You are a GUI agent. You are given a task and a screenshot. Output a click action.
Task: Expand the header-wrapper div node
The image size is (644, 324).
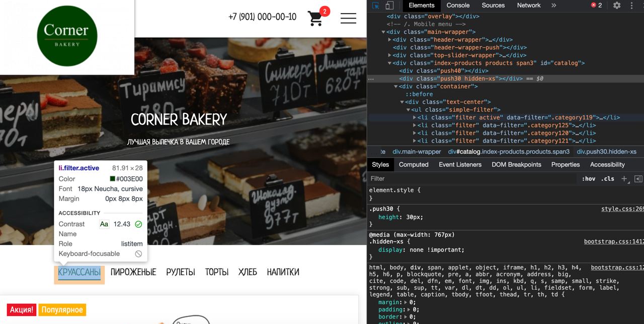point(389,40)
